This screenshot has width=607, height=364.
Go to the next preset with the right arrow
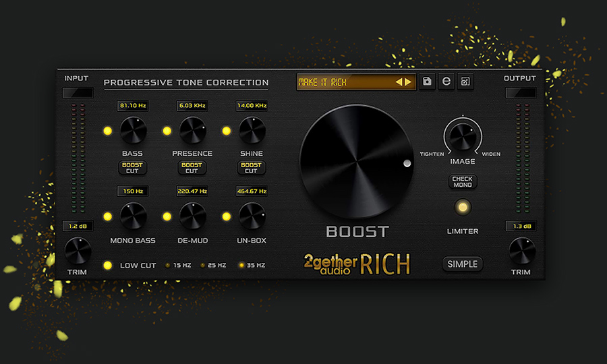coord(407,82)
